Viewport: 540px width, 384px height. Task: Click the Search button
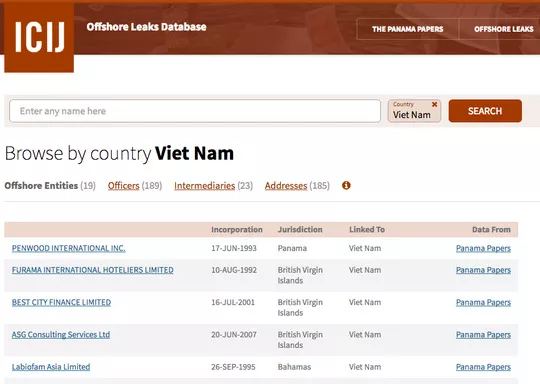click(x=485, y=111)
